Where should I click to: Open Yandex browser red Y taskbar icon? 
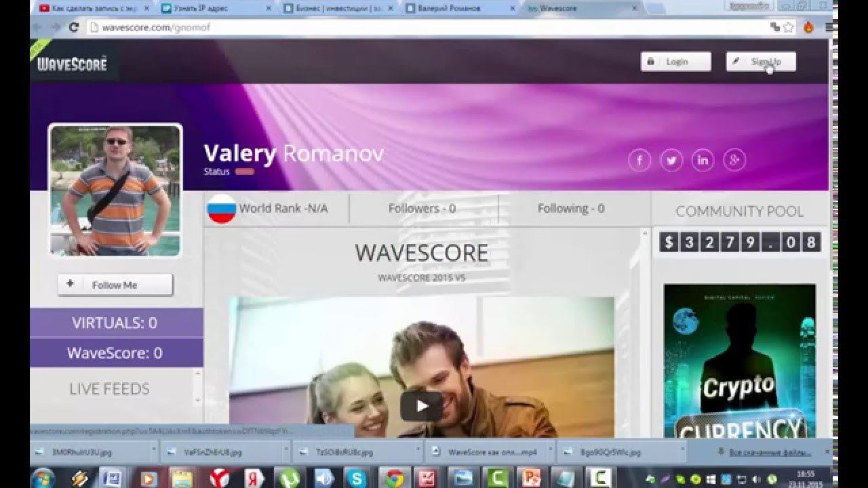coord(219,478)
